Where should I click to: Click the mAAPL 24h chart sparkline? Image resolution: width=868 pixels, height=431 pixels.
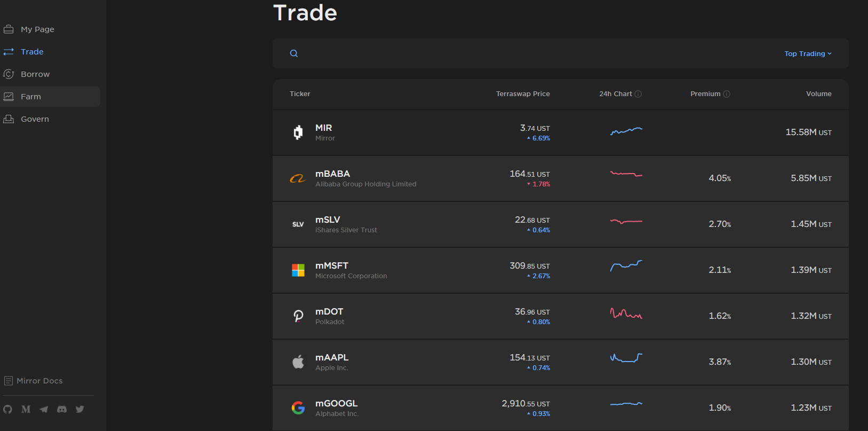[x=626, y=358]
